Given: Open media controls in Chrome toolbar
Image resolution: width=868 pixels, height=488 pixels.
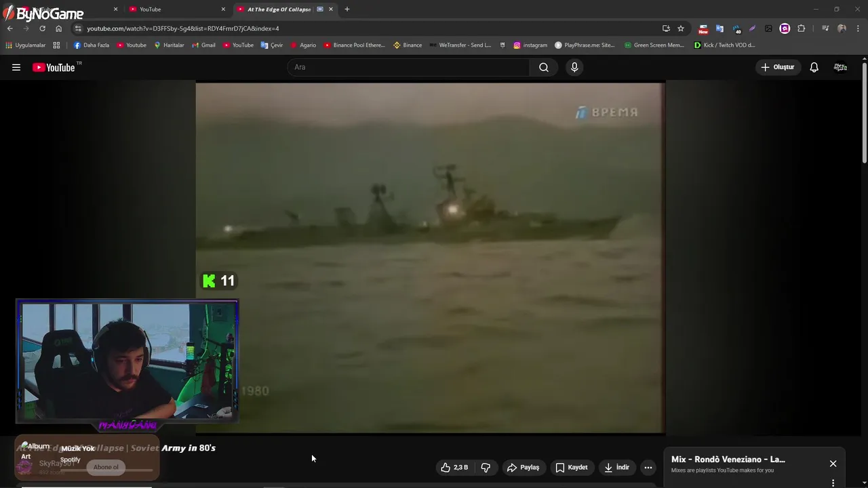Looking at the screenshot, I should 825,28.
